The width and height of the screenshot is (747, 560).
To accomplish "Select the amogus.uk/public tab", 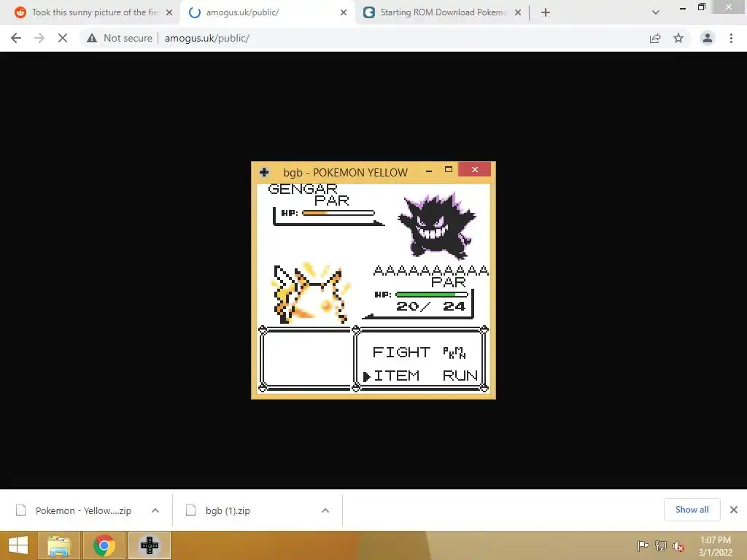I will (x=267, y=12).
